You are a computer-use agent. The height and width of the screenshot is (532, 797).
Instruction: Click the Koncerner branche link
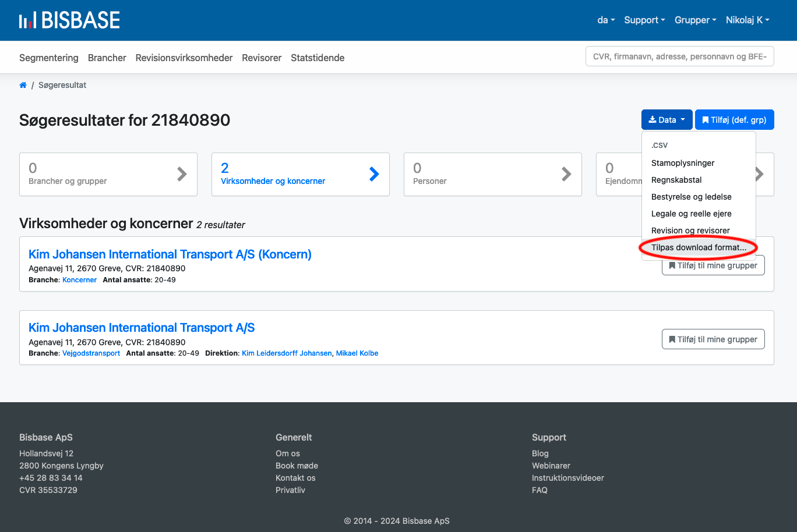click(79, 280)
